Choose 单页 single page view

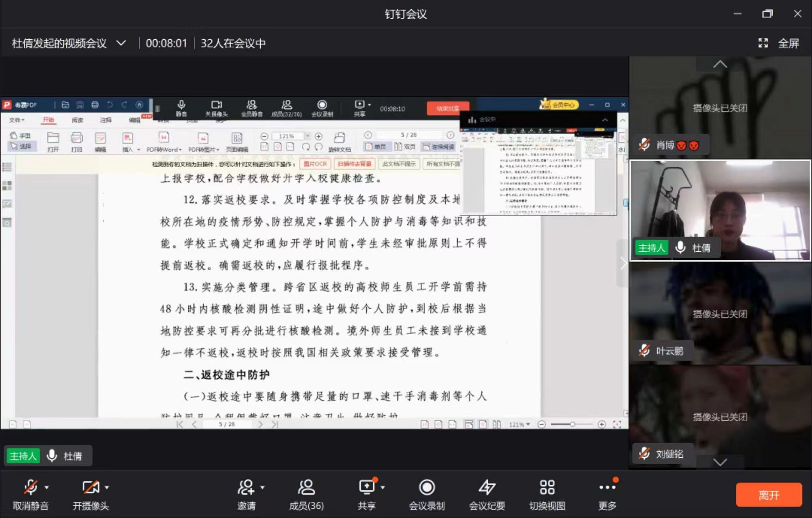pos(376,146)
